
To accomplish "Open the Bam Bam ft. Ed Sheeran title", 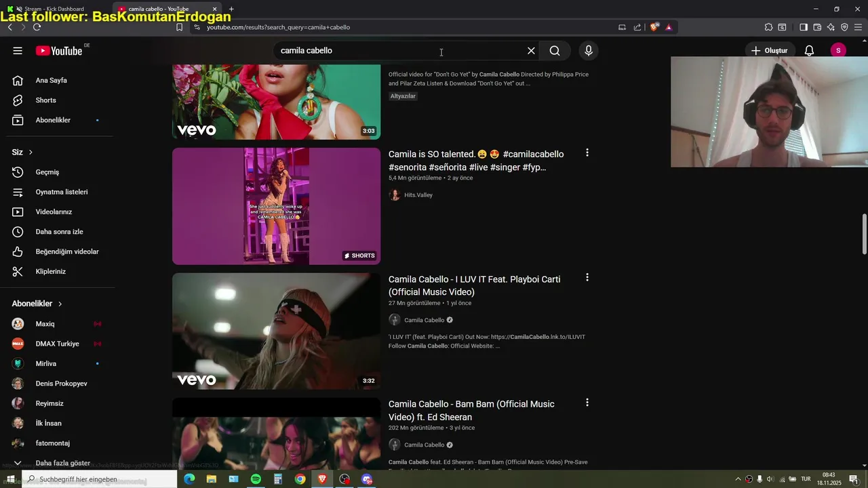I will coord(471,410).
